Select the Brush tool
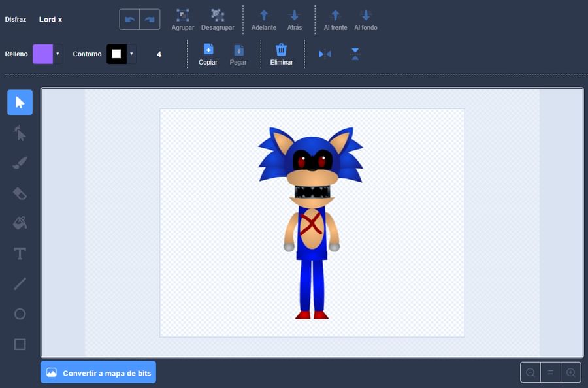588x388 pixels. 20,163
